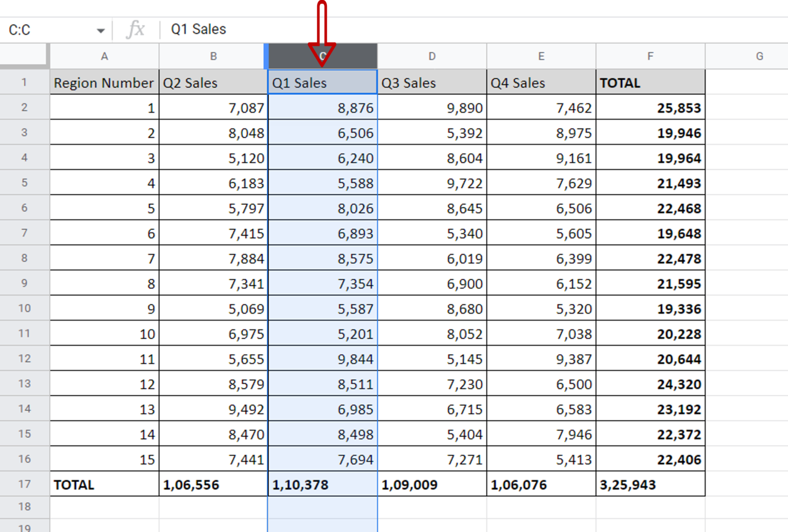Select column A header
This screenshot has height=532, width=788.
(104, 56)
